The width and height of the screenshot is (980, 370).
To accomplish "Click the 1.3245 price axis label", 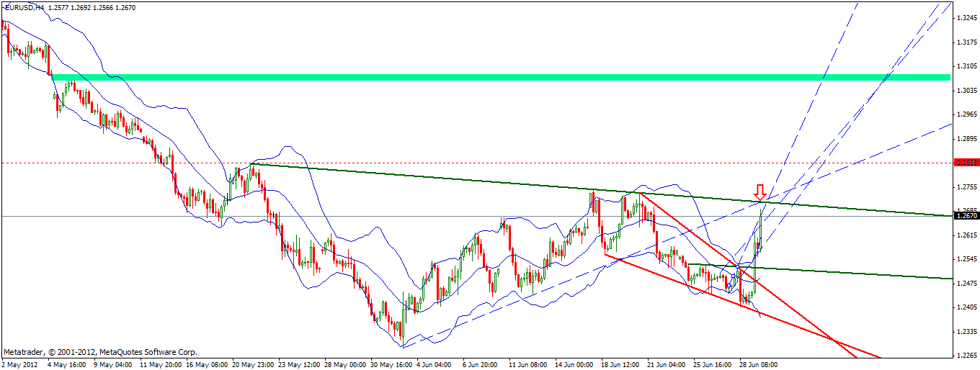I will (x=966, y=18).
